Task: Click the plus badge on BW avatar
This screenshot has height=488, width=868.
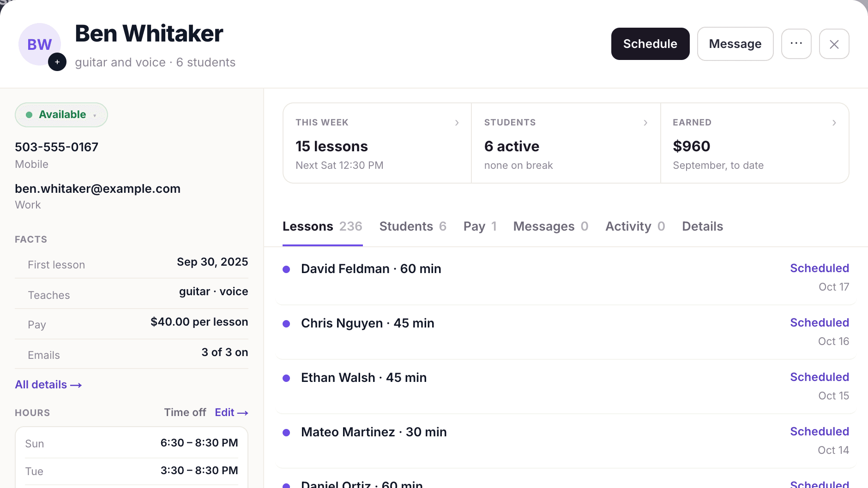Action: 57,62
